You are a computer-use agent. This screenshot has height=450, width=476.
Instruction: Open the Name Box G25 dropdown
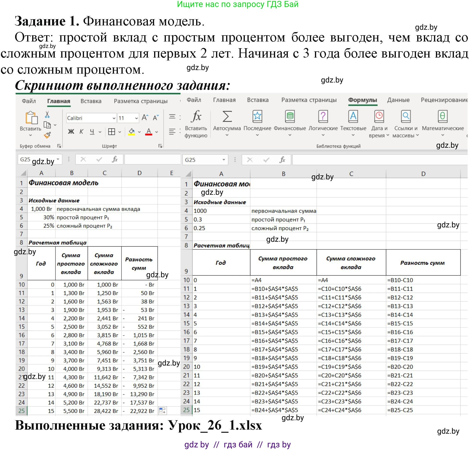pyautogui.click(x=58, y=159)
